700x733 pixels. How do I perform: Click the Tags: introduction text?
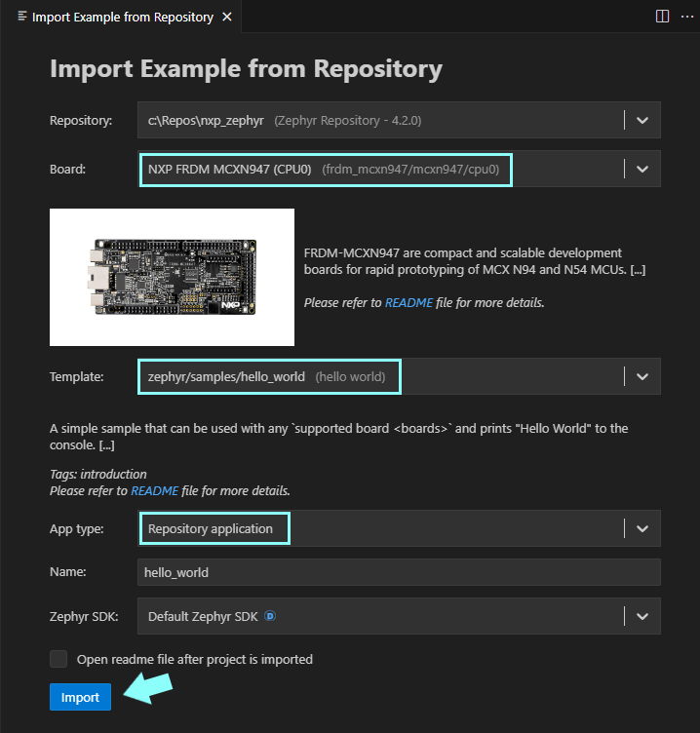(x=98, y=474)
